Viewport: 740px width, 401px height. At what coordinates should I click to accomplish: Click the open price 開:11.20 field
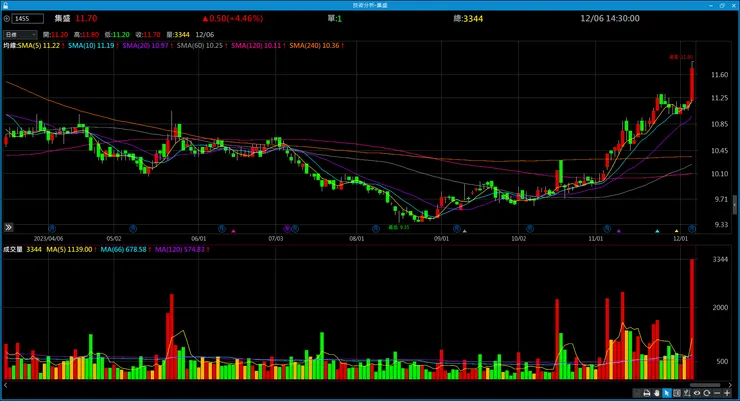click(x=55, y=35)
